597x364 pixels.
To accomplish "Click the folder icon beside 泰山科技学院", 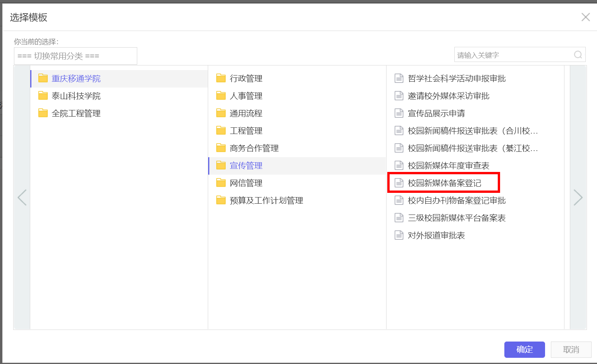I will (43, 96).
